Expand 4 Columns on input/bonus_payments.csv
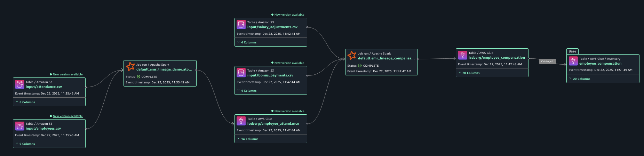 [247, 91]
